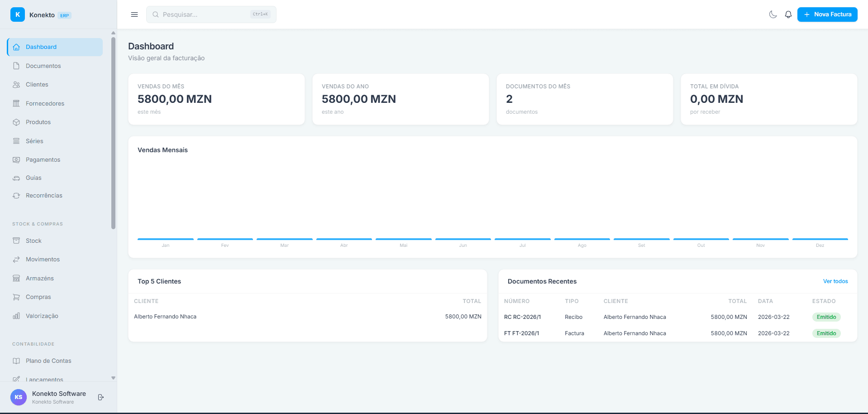Click the Konekto Software user name

pos(59,394)
